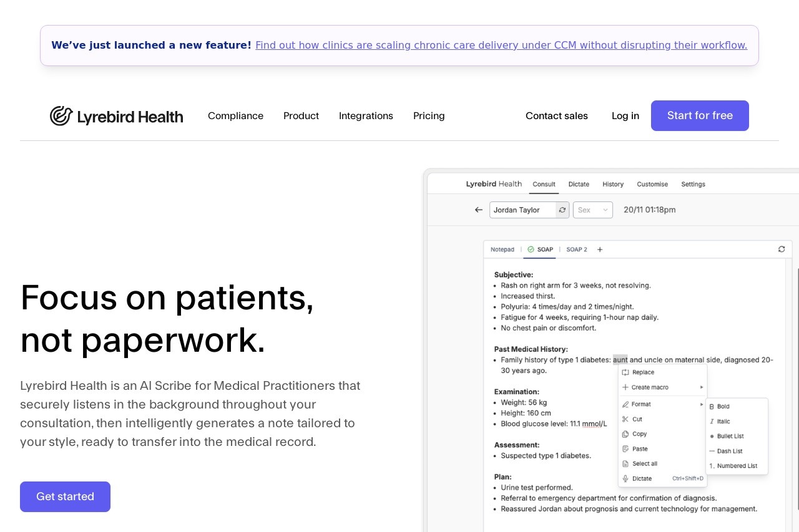Click the 20/11 01:18pm timestamp
Screen dimensions: 799x532
tap(649, 210)
